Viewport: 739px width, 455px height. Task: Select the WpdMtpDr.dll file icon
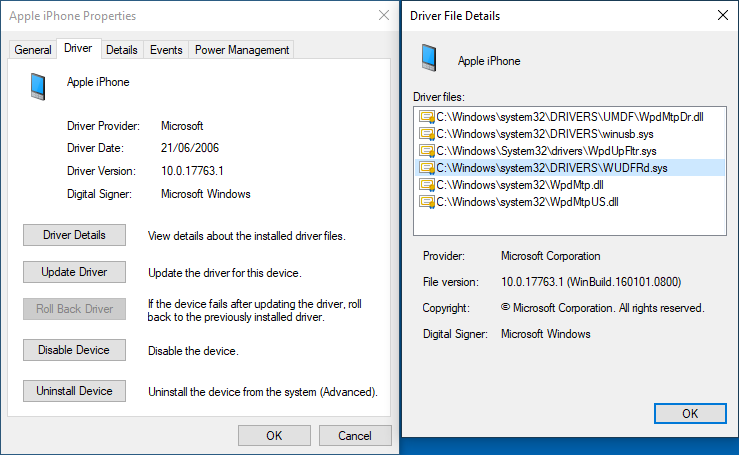coord(427,117)
